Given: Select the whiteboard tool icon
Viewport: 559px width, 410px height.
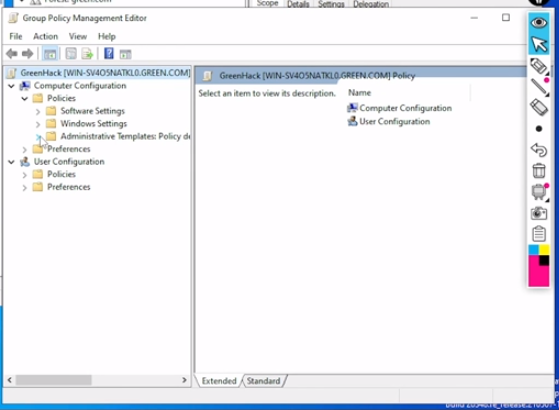Looking at the screenshot, I should [539, 192].
